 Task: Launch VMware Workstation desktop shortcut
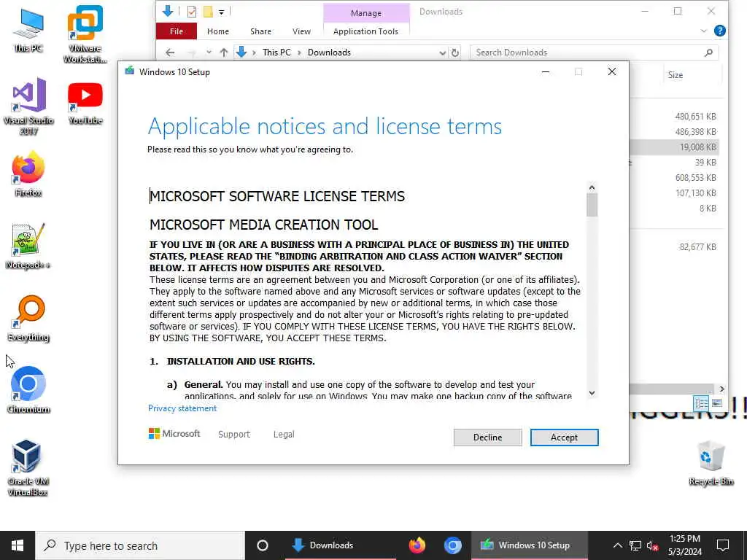85,34
